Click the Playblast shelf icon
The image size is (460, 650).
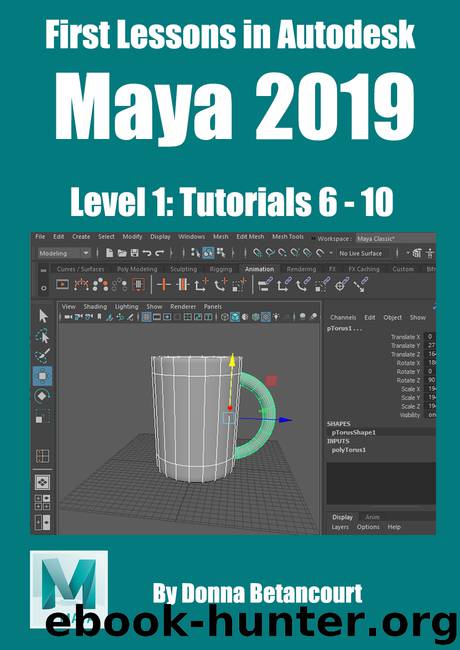pyautogui.click(x=62, y=285)
